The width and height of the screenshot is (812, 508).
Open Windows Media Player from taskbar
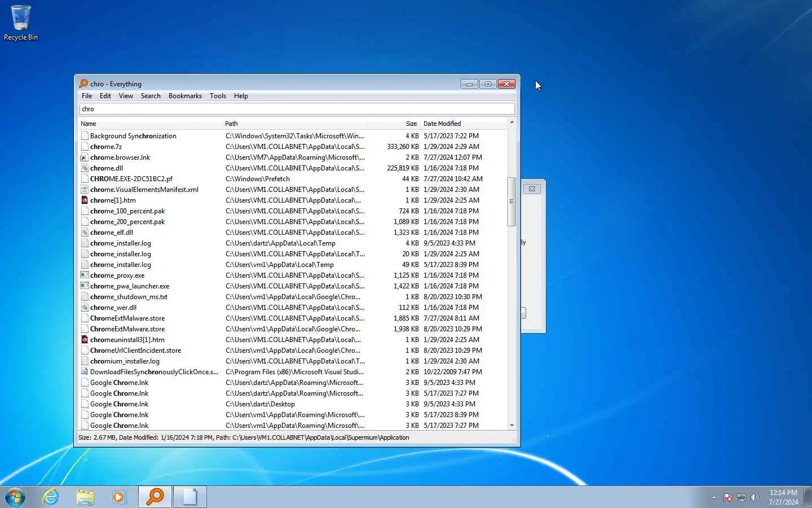click(x=119, y=497)
